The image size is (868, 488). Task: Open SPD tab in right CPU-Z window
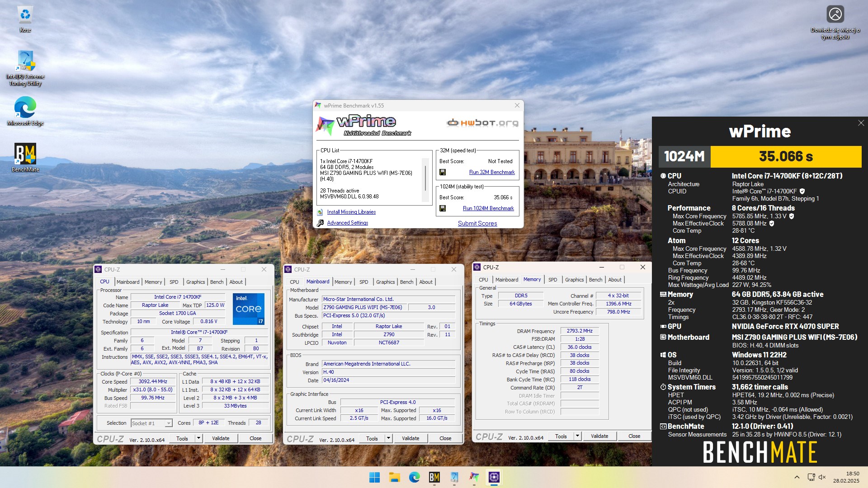[x=552, y=280]
